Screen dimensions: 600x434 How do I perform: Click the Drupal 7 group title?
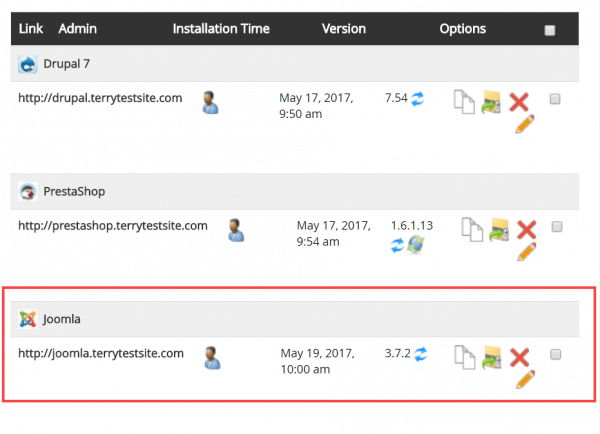click(x=67, y=64)
